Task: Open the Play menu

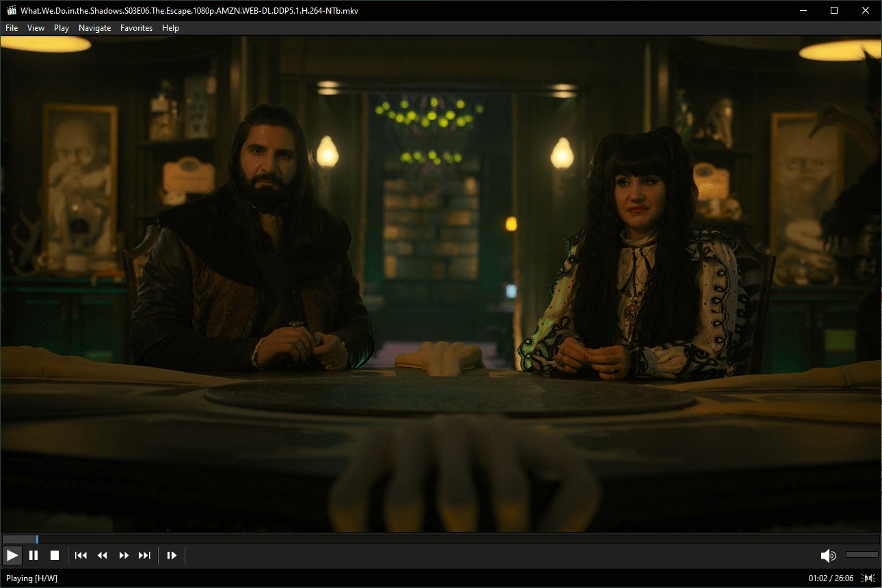Action: [x=62, y=28]
